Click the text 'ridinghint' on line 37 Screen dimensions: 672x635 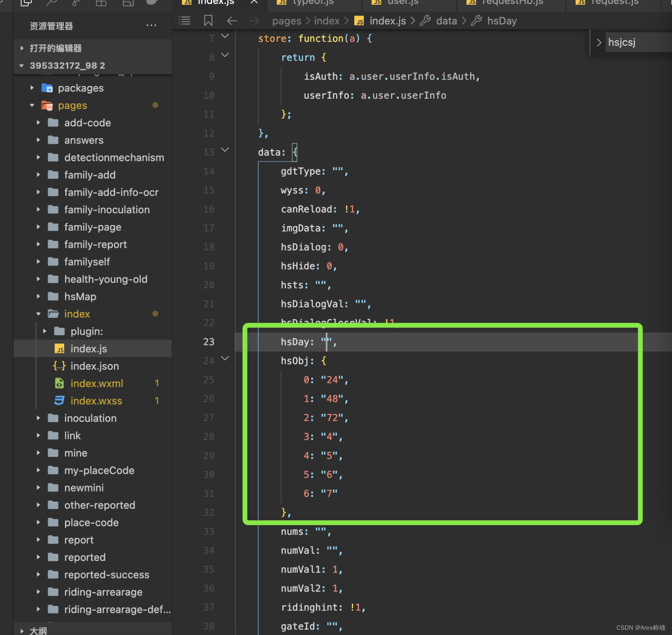pos(310,608)
